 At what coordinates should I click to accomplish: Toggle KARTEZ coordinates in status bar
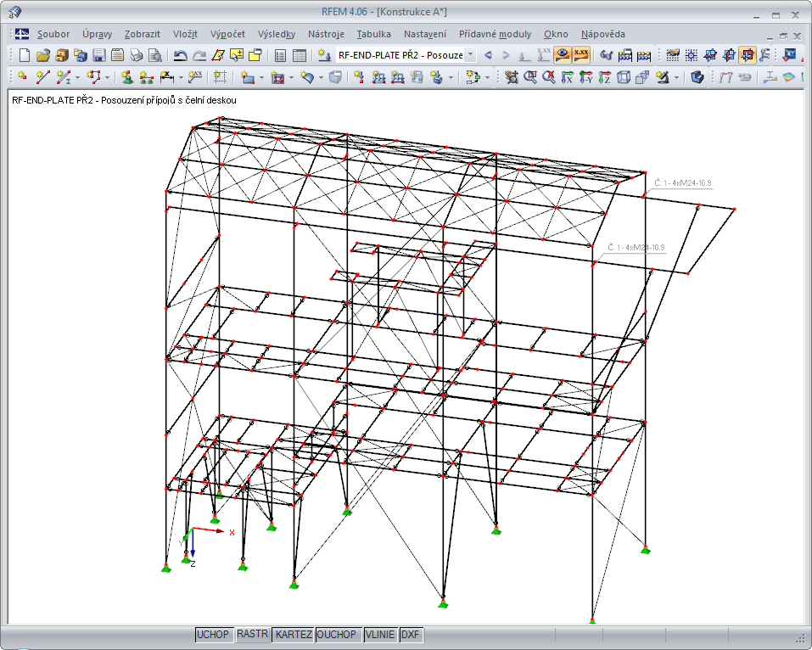click(294, 635)
